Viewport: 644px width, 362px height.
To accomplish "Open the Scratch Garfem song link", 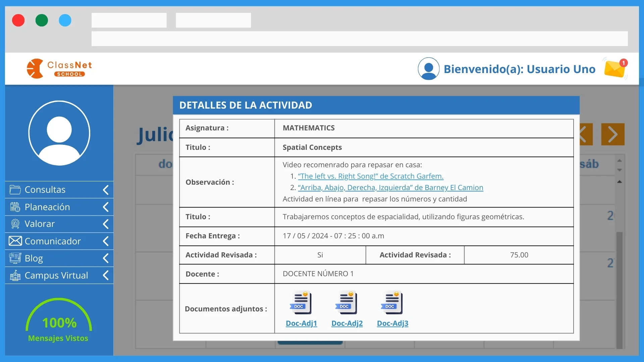I will (x=370, y=176).
